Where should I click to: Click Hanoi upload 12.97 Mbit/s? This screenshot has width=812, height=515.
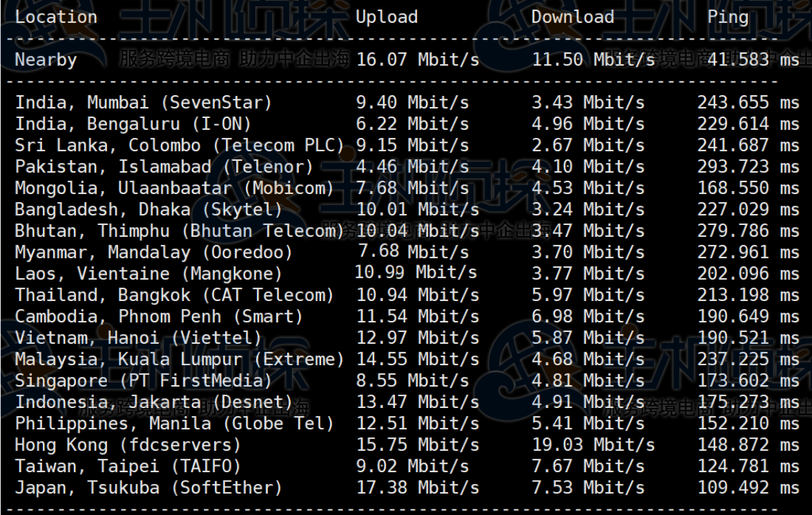tap(417, 338)
